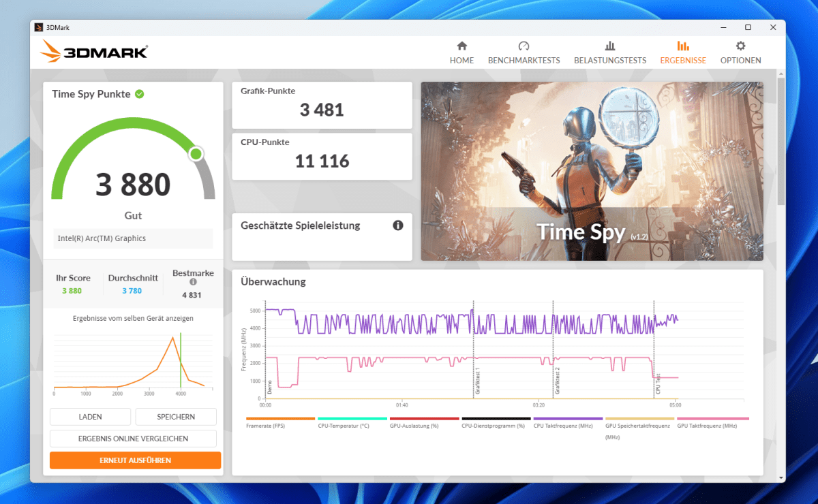Click the green gauge indicator dot
Image resolution: width=818 pixels, height=504 pixels.
tap(196, 154)
